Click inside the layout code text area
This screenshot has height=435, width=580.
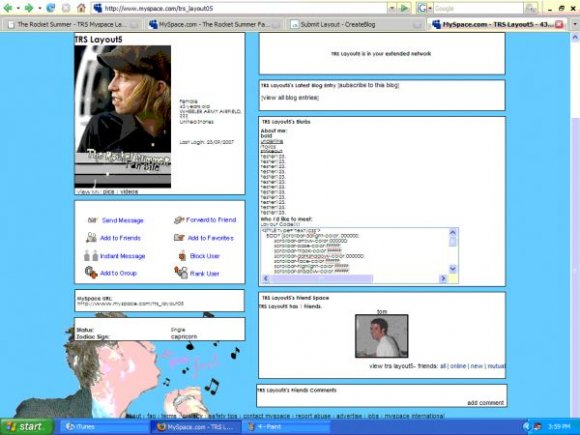coord(354,251)
